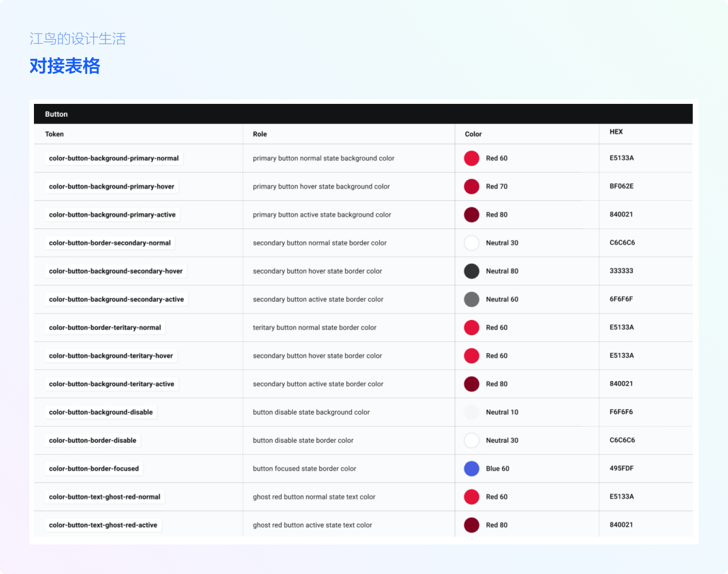Viewport: 728px width, 574px height.
Task: Select the hex value E5133A in first row
Action: click(x=621, y=158)
